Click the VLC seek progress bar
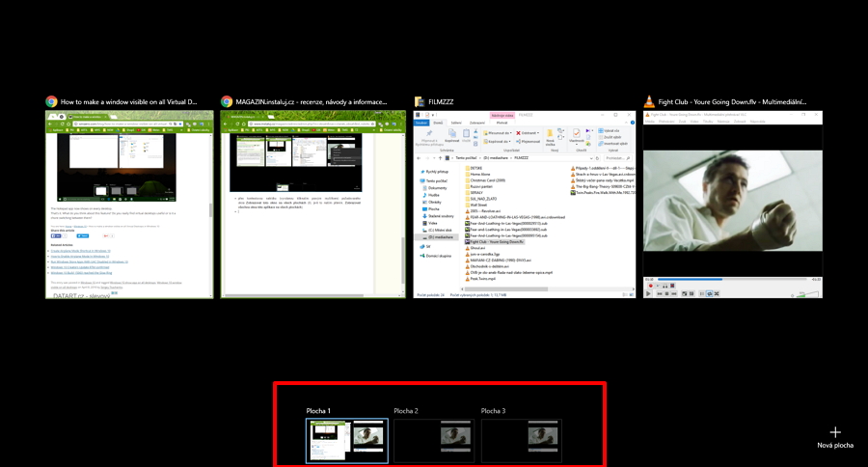 pos(732,279)
